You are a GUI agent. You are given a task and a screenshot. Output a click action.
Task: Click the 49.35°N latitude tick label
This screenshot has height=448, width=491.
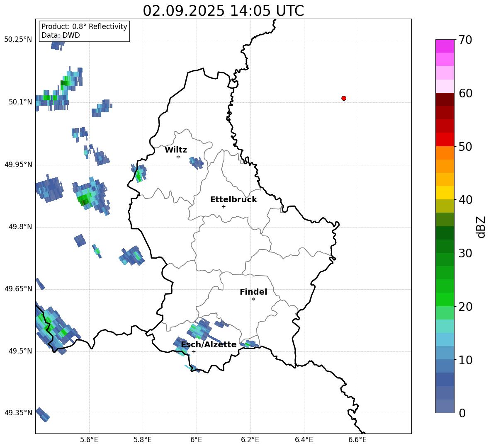tap(18, 413)
